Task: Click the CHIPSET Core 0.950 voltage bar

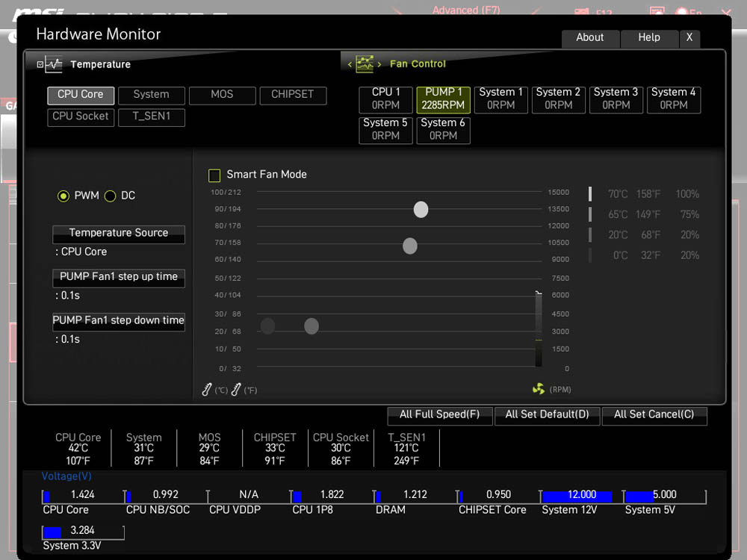Action: tap(498, 497)
